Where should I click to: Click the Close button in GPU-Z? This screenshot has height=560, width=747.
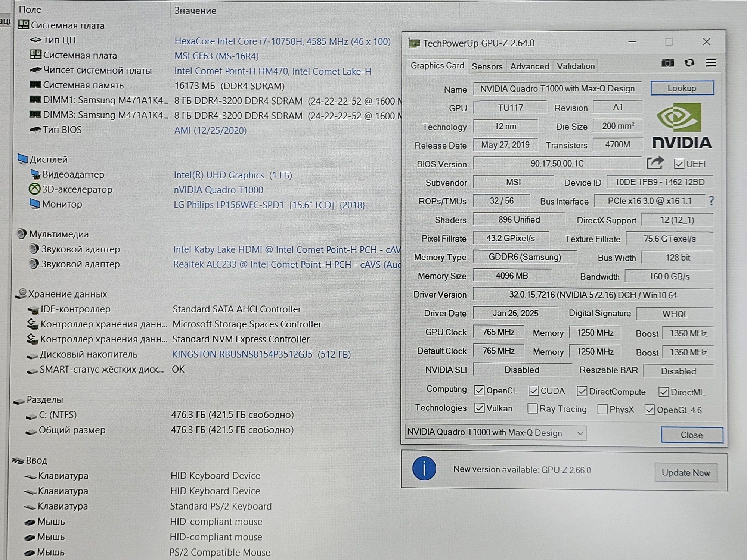692,435
